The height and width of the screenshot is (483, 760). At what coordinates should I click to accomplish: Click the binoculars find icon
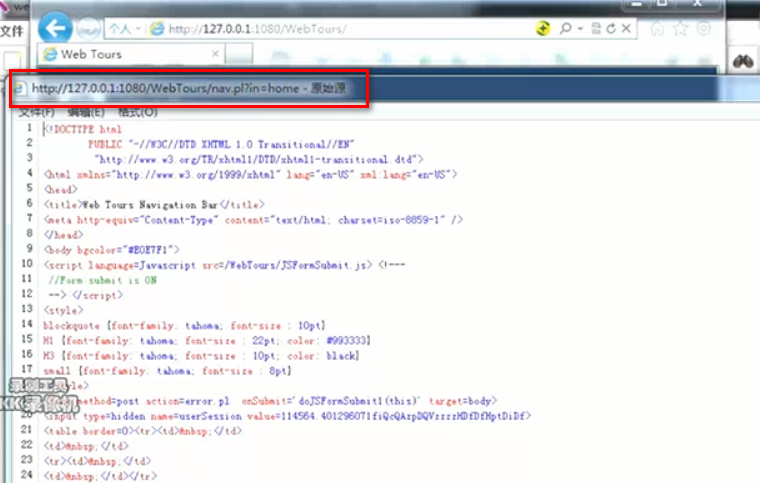point(743,61)
